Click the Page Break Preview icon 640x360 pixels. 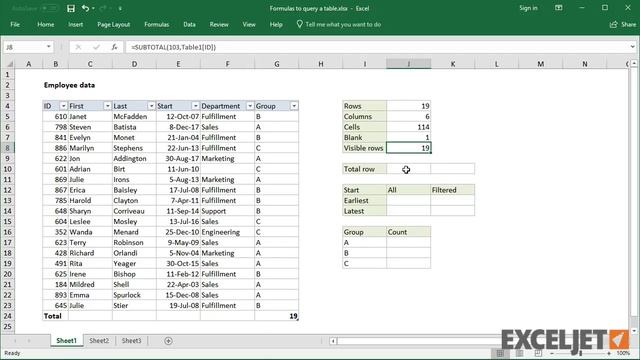tap(538, 353)
